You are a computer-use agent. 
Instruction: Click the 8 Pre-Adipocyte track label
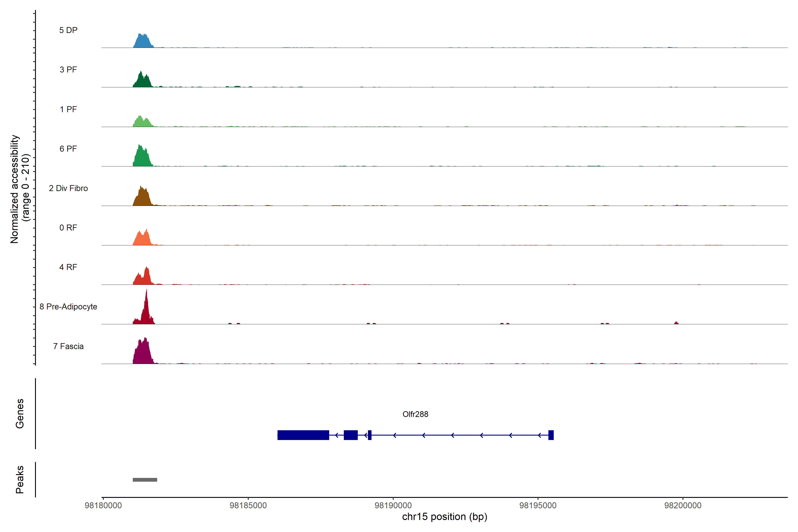point(68,307)
